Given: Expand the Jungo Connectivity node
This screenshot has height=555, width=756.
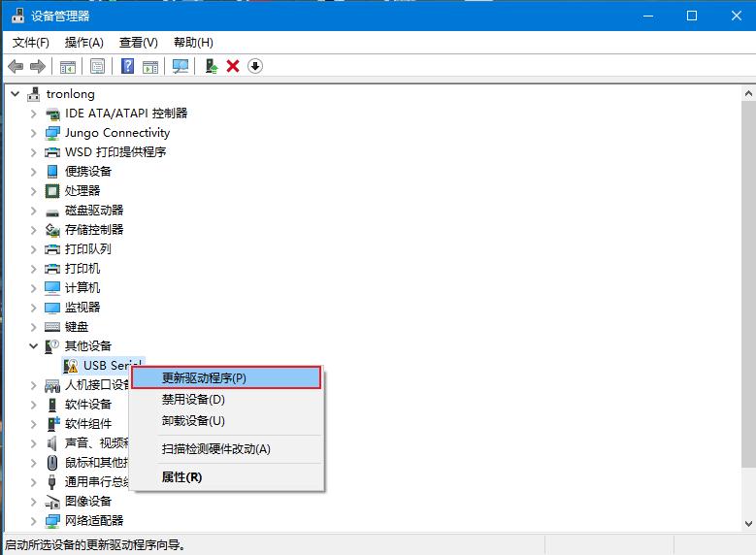Looking at the screenshot, I should pos(33,133).
